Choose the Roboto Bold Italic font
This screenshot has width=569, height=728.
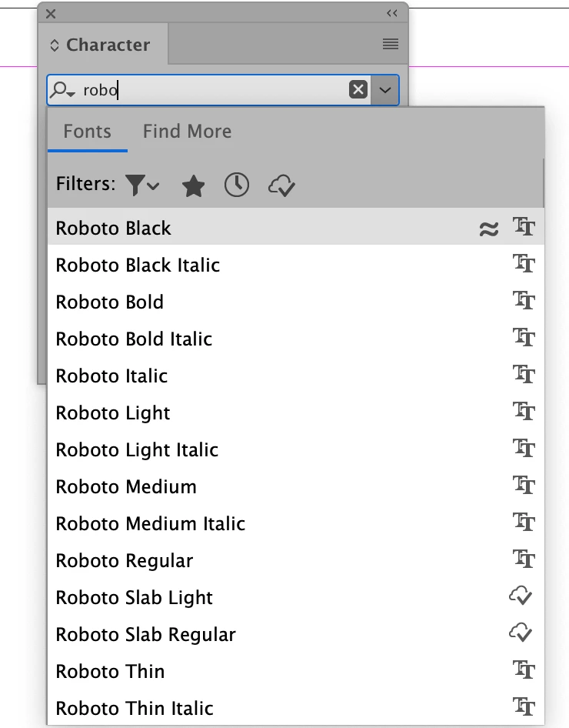pos(296,339)
